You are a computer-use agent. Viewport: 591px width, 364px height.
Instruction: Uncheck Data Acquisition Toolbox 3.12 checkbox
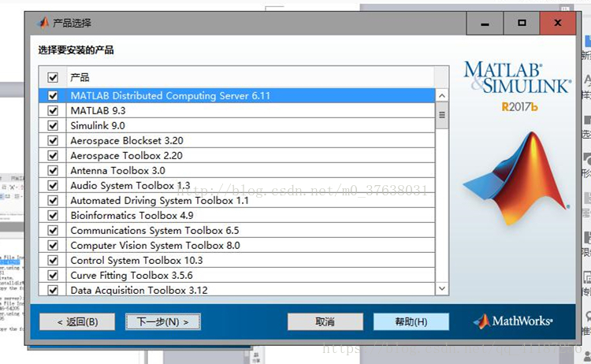pos(53,290)
